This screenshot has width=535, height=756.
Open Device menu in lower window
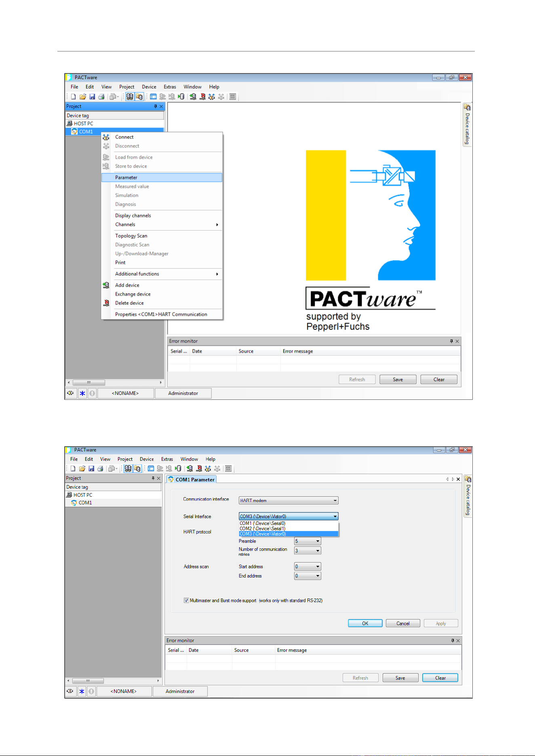pos(147,459)
